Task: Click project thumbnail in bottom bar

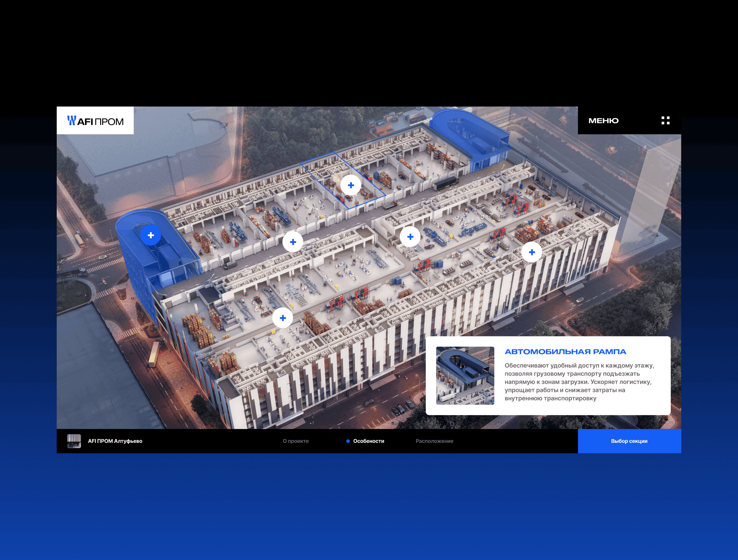Action: pyautogui.click(x=74, y=441)
